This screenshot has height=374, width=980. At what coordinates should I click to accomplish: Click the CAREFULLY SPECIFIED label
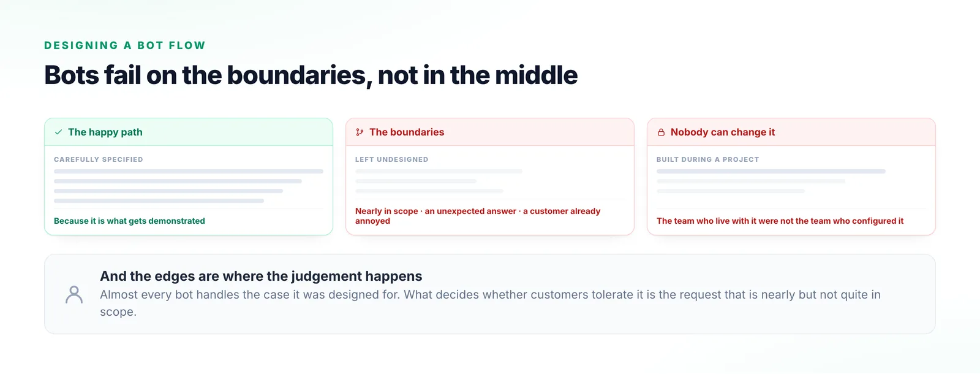click(x=99, y=159)
